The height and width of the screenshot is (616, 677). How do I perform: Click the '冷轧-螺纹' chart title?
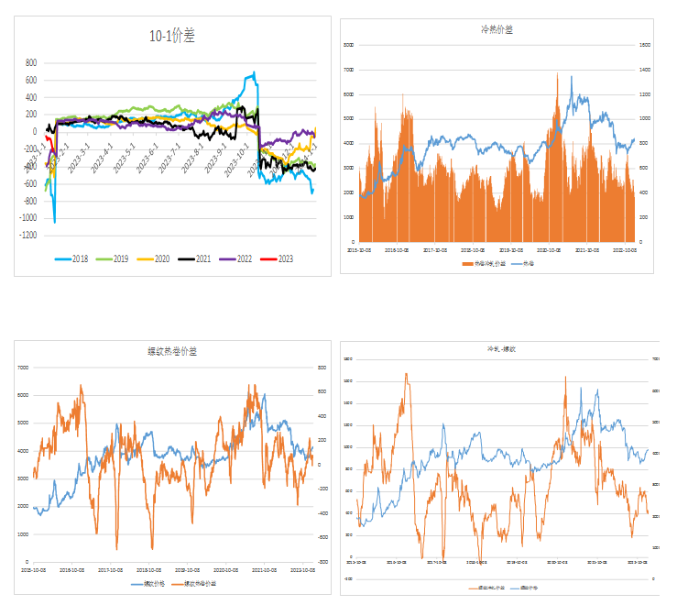[501, 348]
